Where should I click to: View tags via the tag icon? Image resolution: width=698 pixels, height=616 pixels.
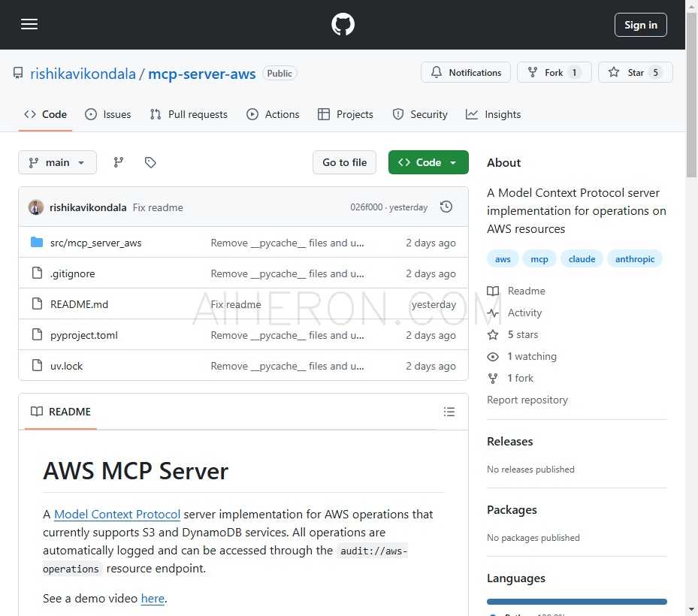click(x=150, y=162)
